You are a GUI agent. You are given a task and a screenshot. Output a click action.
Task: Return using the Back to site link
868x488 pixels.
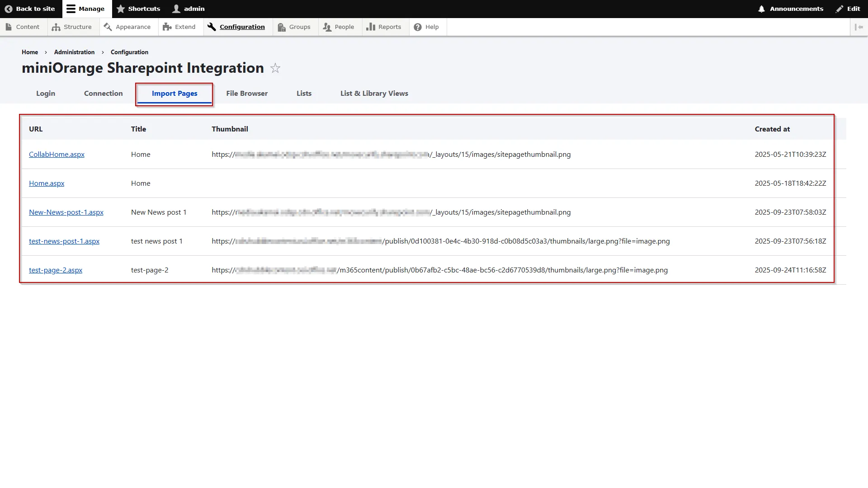(30, 9)
